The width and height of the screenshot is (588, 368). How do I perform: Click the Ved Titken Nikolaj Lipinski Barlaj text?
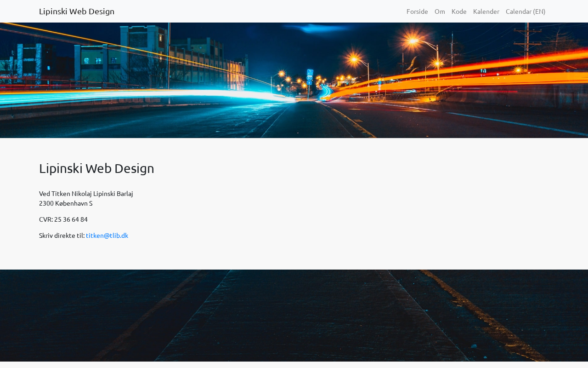click(x=86, y=194)
